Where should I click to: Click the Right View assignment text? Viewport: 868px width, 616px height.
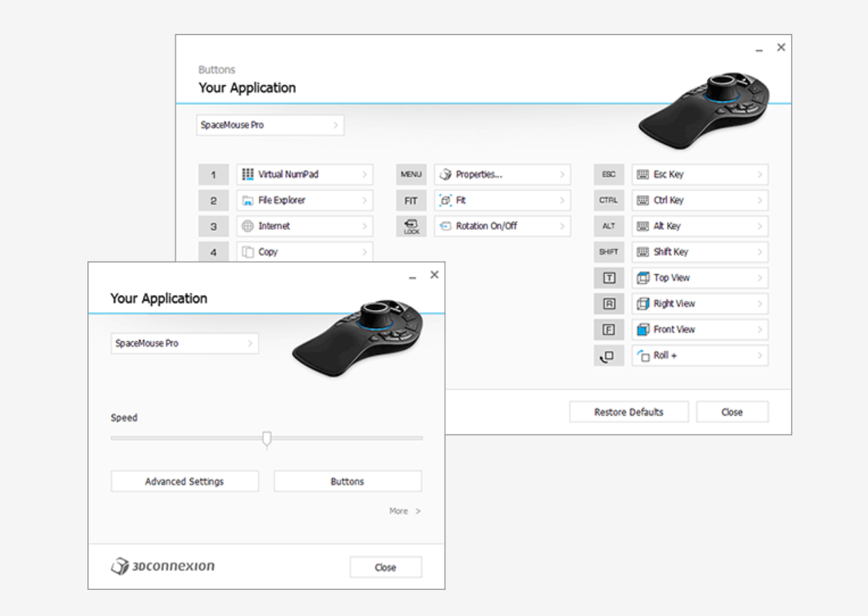point(674,303)
